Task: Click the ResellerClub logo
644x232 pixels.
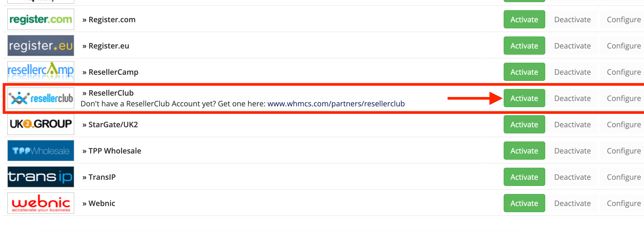Action: click(x=41, y=98)
